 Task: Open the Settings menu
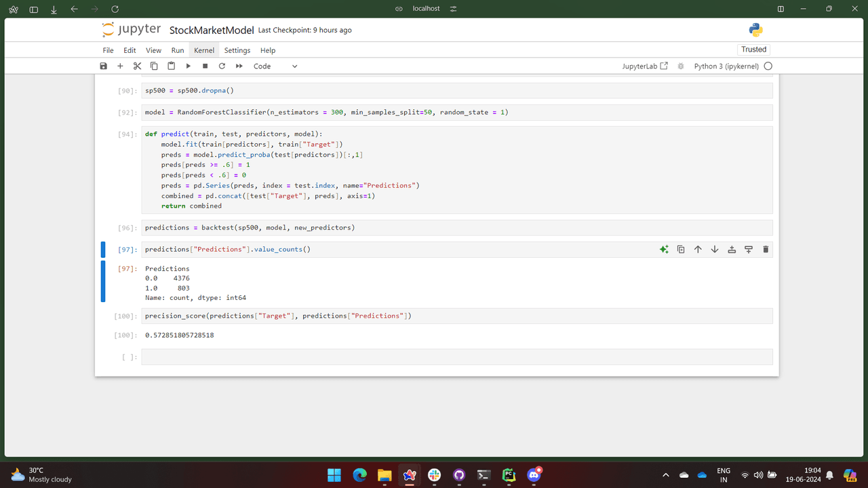point(237,50)
